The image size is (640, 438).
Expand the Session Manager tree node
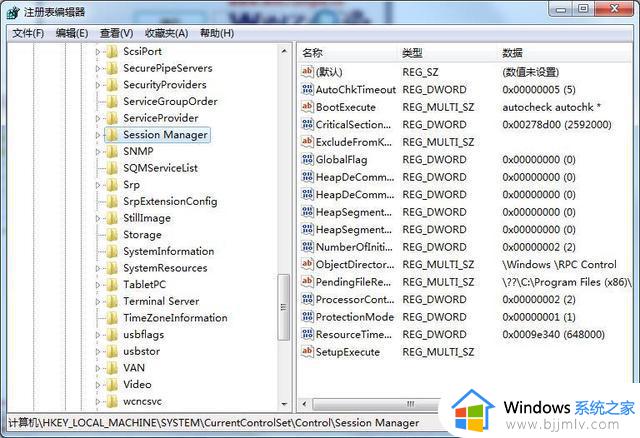coord(98,135)
